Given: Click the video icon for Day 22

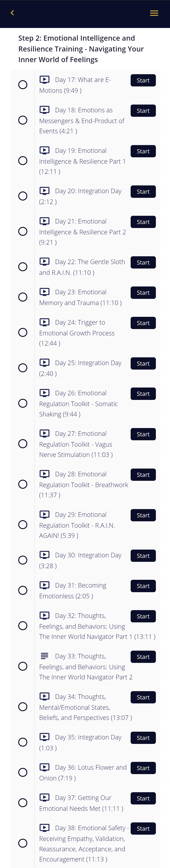Looking at the screenshot, I should (44, 262).
